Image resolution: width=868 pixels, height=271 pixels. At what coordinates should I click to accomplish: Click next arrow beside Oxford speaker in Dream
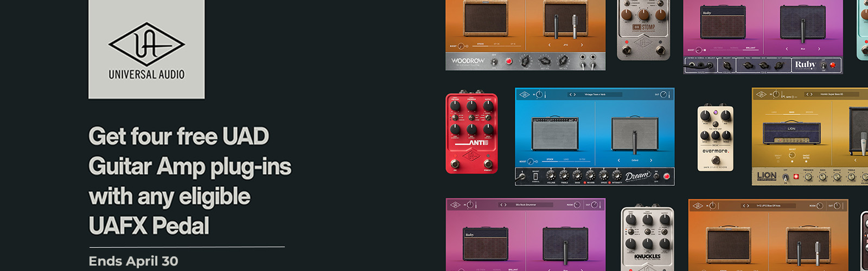click(x=651, y=160)
